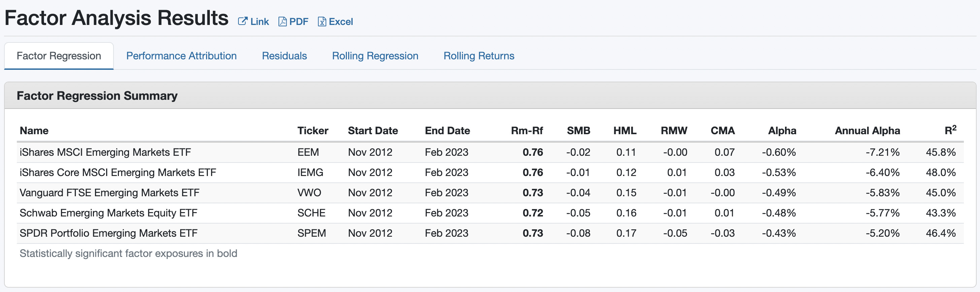Click the EEM ticker cell
This screenshot has height=292, width=980.
coord(308,152)
